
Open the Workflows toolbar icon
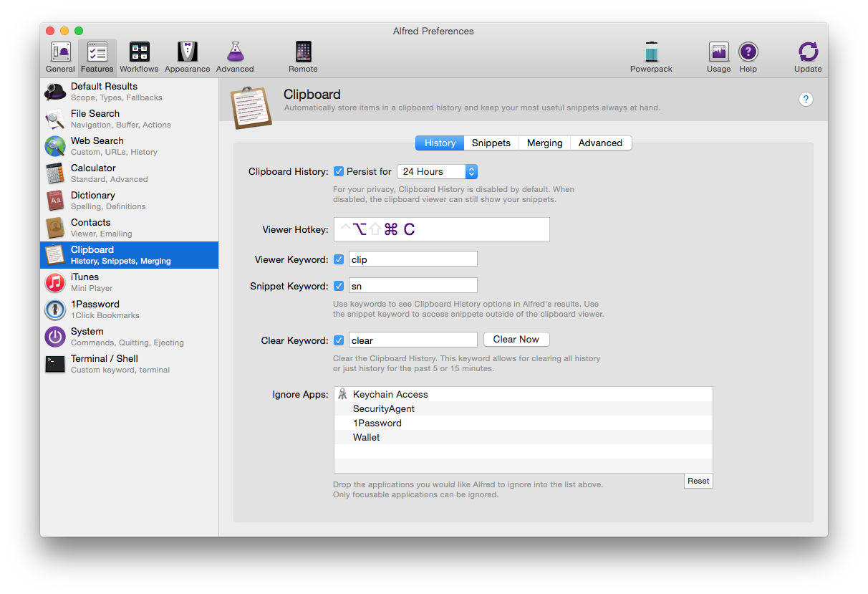139,52
